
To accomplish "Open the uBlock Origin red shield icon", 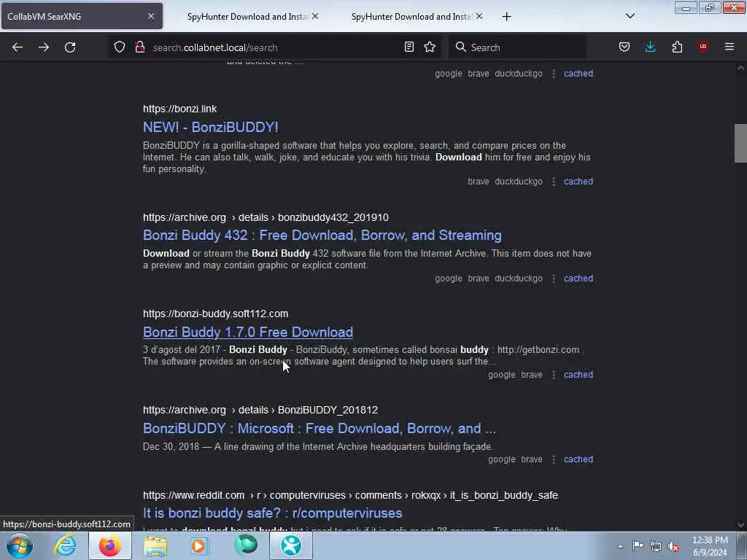I will tap(703, 47).
